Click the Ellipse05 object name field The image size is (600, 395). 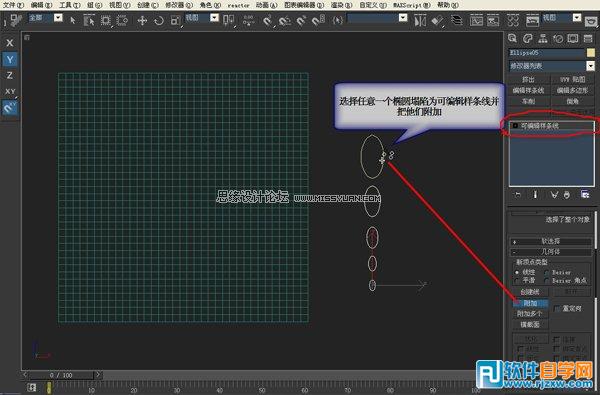pyautogui.click(x=547, y=53)
